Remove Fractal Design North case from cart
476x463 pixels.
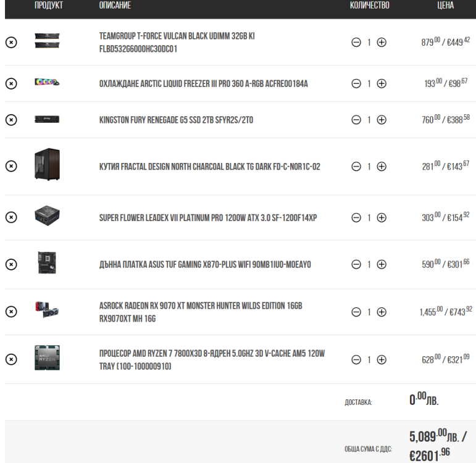click(x=11, y=166)
